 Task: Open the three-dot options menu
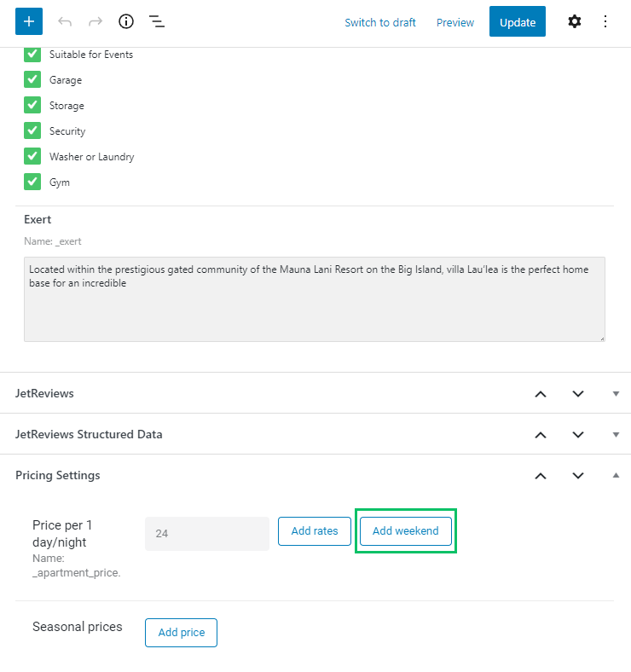605,21
